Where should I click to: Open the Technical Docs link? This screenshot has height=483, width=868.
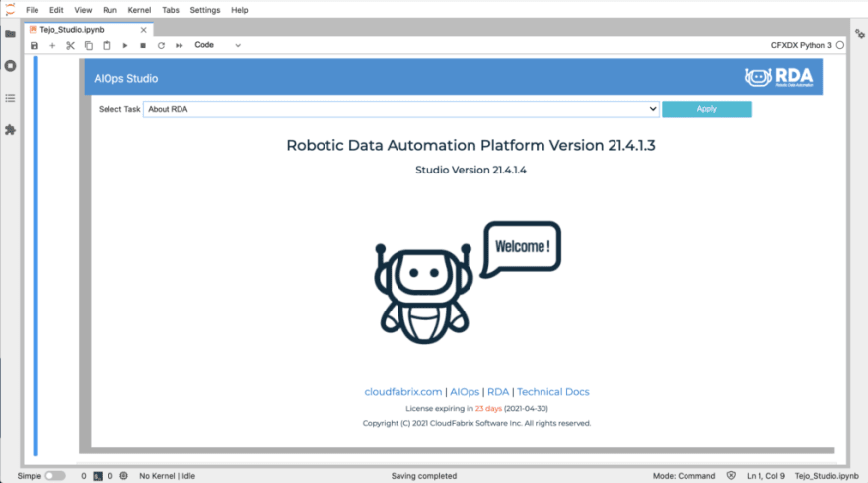tap(553, 392)
